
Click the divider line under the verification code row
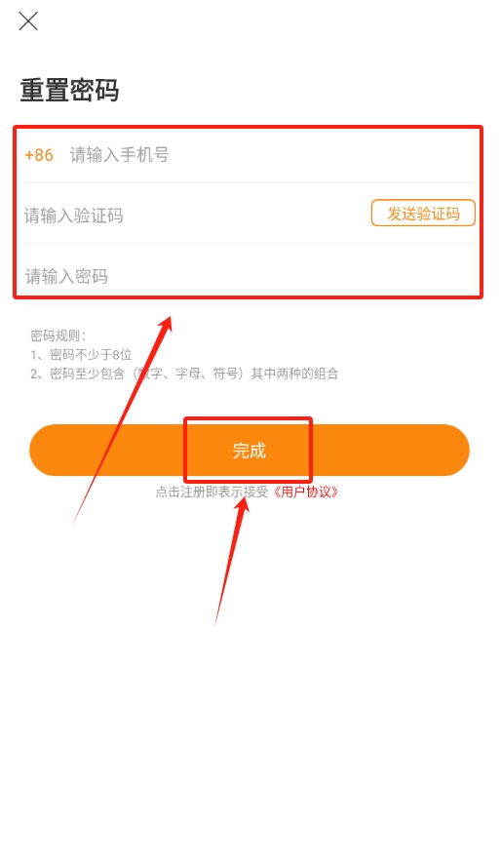click(x=250, y=243)
